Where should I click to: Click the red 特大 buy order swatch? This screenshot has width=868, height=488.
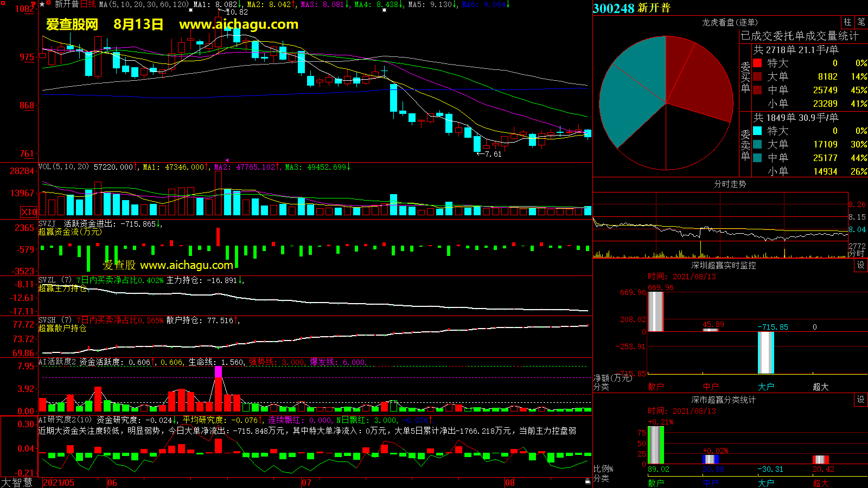(757, 63)
